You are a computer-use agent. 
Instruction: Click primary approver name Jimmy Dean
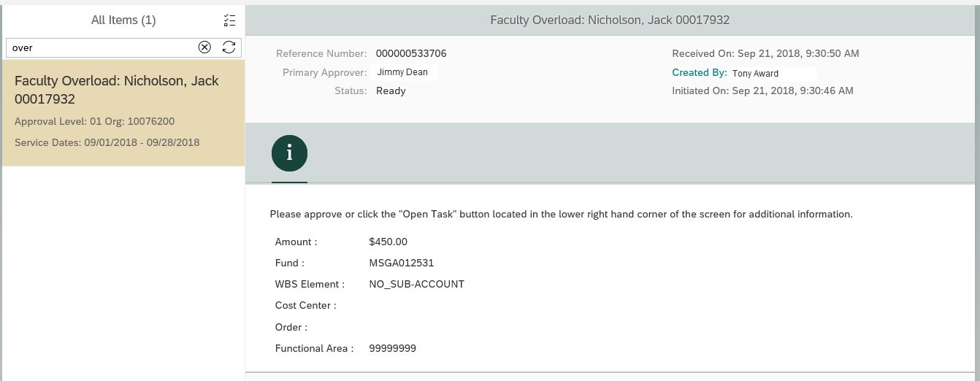pyautogui.click(x=402, y=72)
